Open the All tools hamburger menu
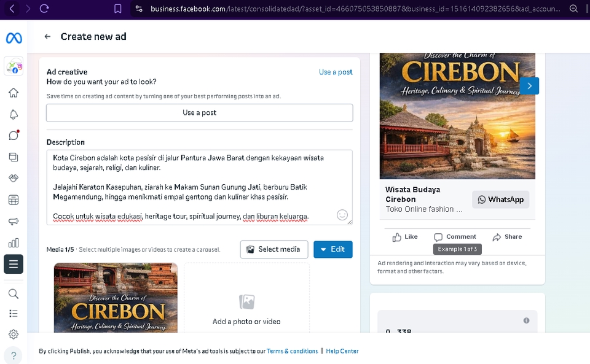The height and width of the screenshot is (364, 590). coord(14,264)
